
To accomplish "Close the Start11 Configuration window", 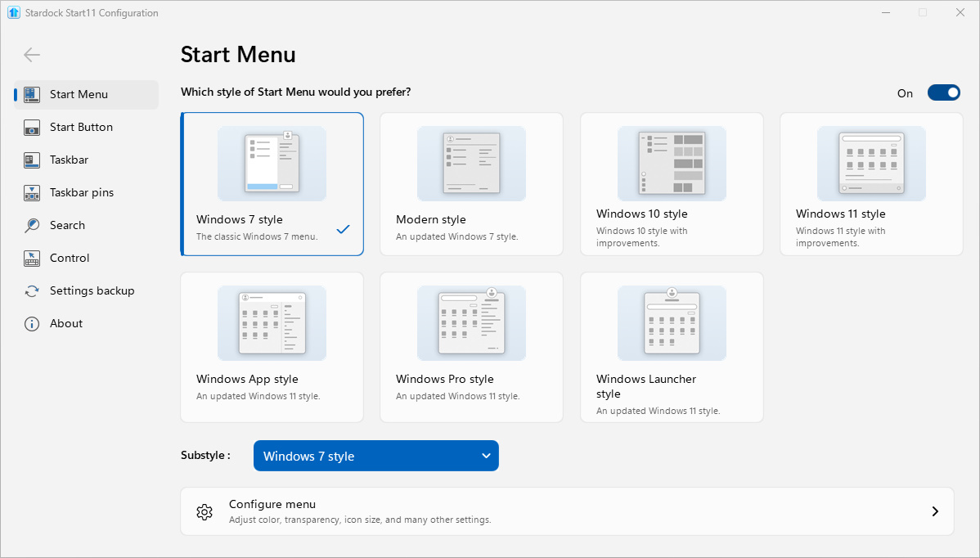I will click(960, 12).
